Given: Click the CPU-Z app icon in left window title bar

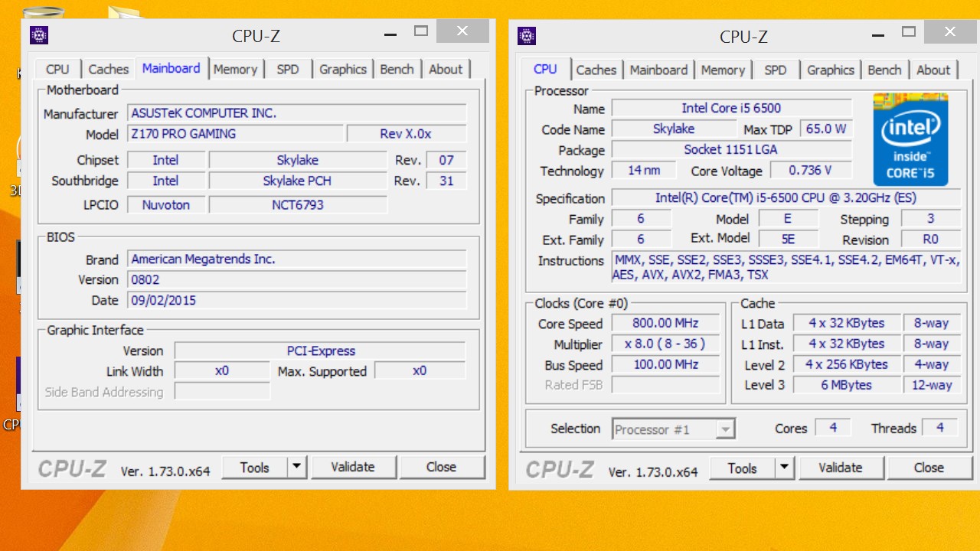Looking at the screenshot, I should click(39, 34).
